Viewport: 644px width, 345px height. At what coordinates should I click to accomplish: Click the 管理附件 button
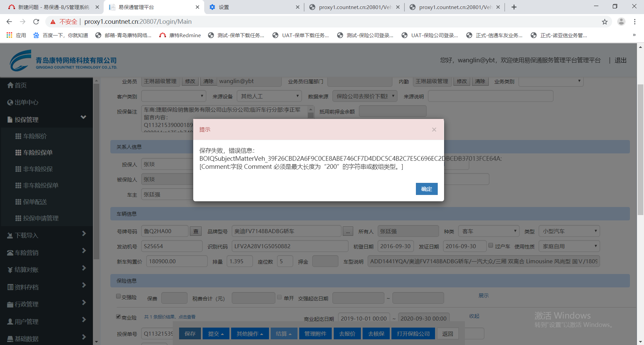(315, 334)
